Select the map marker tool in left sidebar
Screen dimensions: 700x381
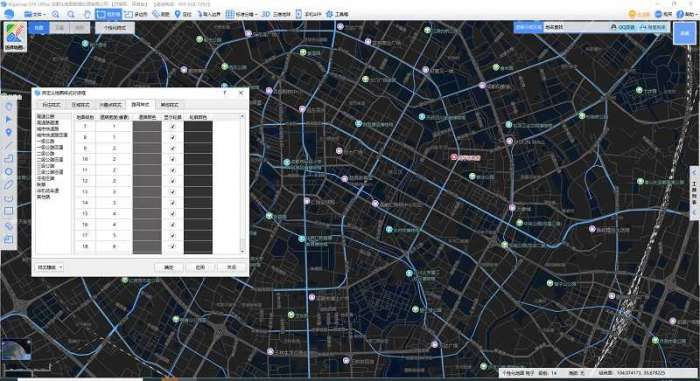tap(8, 132)
